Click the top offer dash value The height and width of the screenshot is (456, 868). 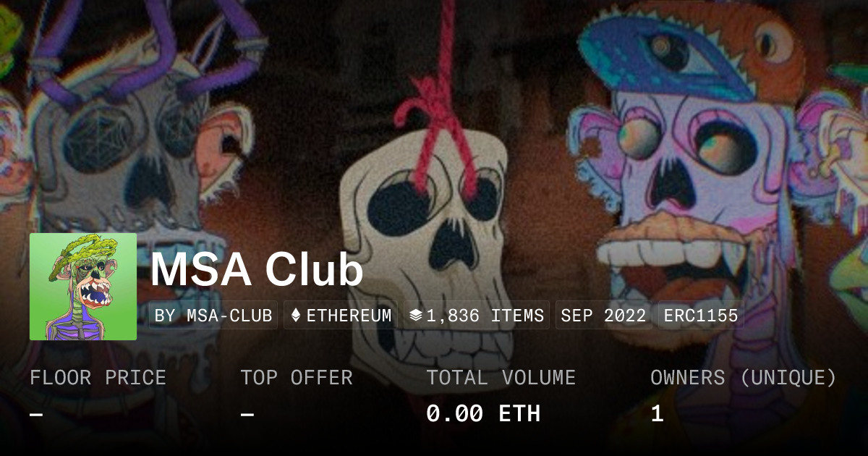247,415
